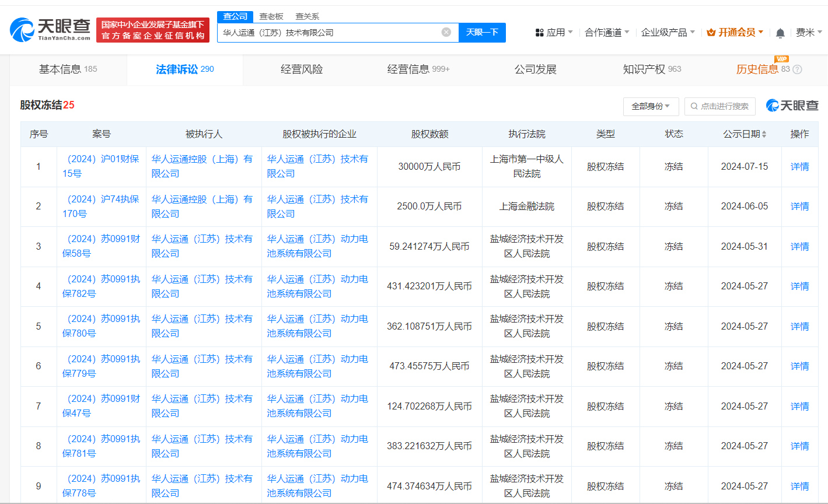Switch to the 经营信息 tab
The width and height of the screenshot is (828, 504).
418,69
